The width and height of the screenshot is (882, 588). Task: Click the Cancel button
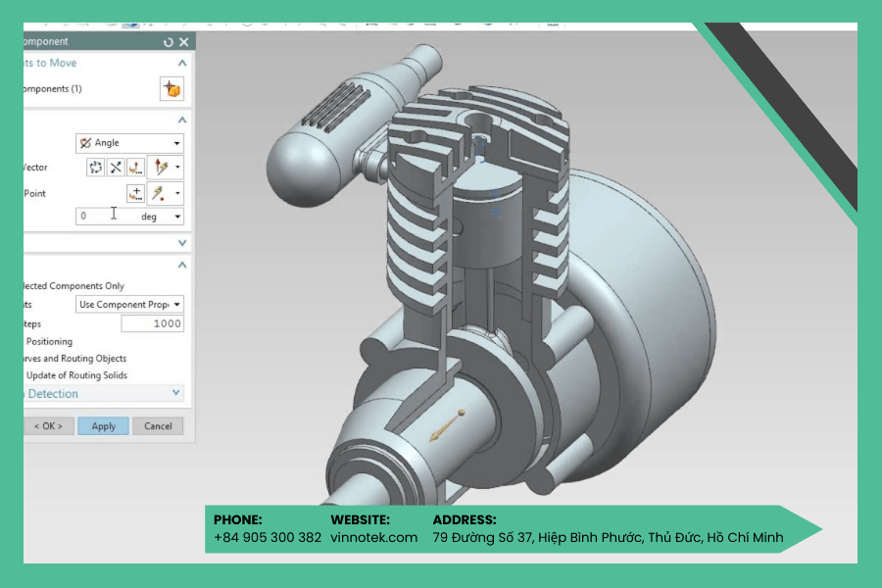coord(158,426)
